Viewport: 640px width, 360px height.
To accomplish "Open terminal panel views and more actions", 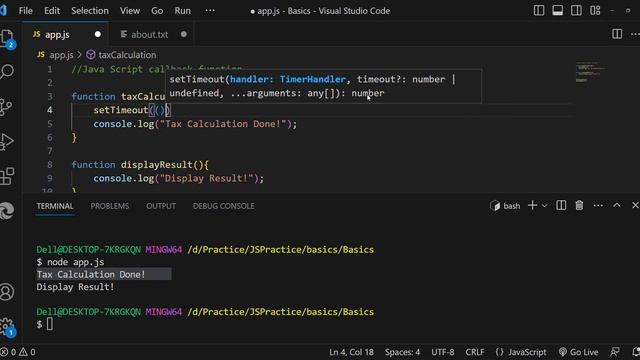I will pyautogui.click(x=598, y=206).
